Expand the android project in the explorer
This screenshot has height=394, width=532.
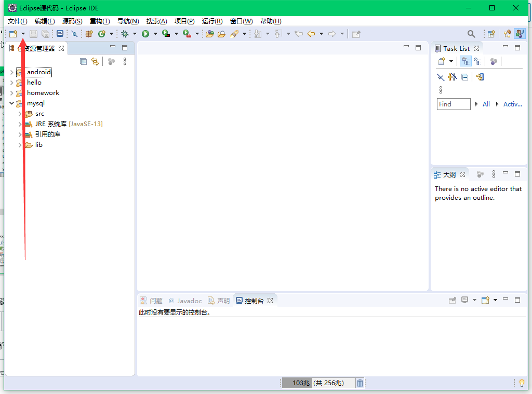tap(12, 72)
